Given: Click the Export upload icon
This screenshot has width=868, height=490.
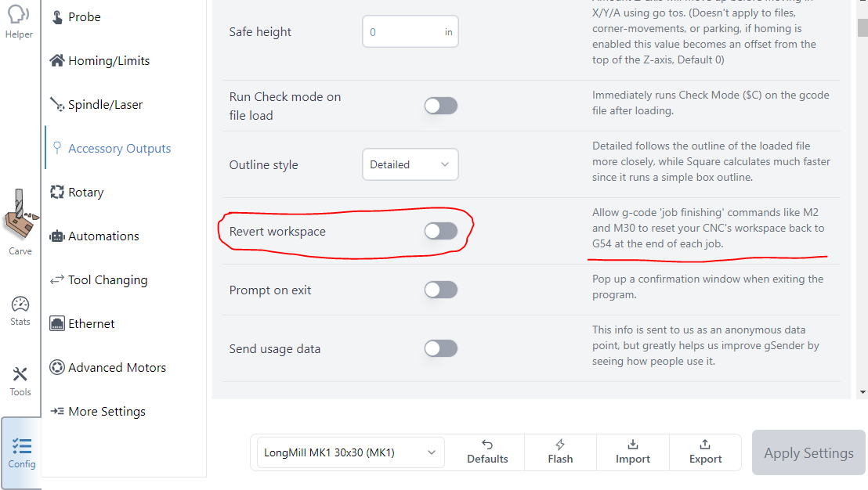Looking at the screenshot, I should pyautogui.click(x=705, y=445).
